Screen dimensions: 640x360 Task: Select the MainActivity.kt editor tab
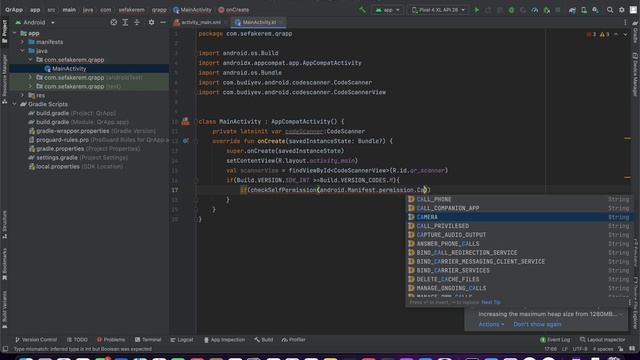tap(259, 22)
